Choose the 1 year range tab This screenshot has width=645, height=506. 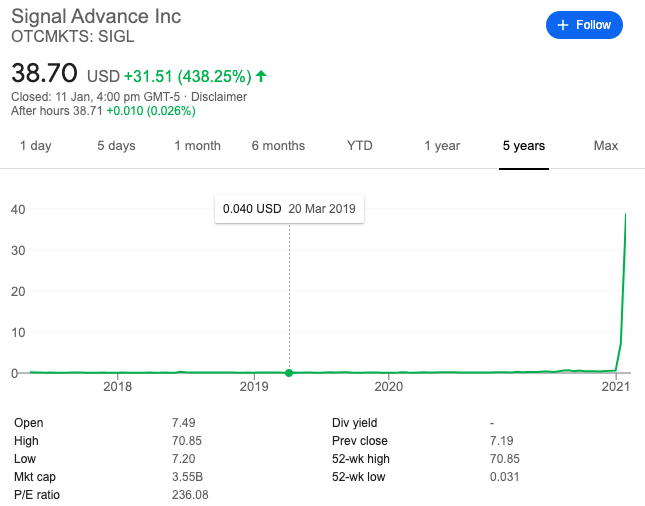pyautogui.click(x=442, y=146)
